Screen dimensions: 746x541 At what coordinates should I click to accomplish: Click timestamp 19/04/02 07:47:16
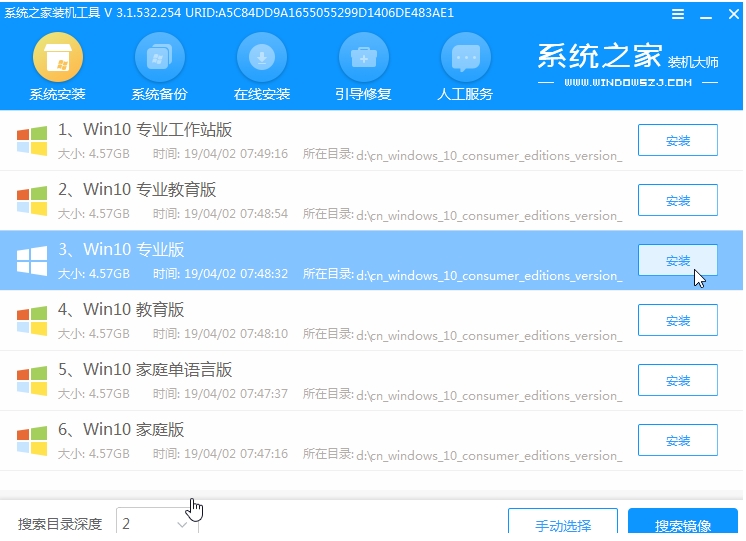point(236,453)
